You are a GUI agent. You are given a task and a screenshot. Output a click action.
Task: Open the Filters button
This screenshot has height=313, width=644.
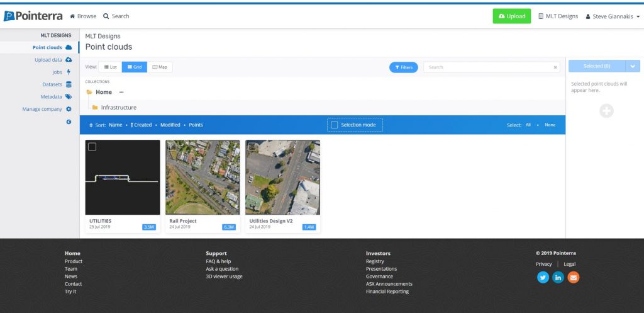tap(403, 67)
